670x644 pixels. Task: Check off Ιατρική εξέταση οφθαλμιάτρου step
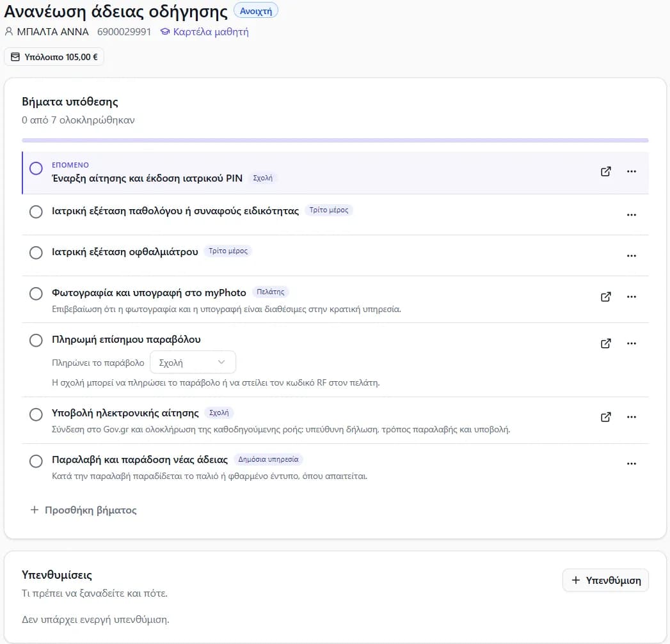coord(36,253)
